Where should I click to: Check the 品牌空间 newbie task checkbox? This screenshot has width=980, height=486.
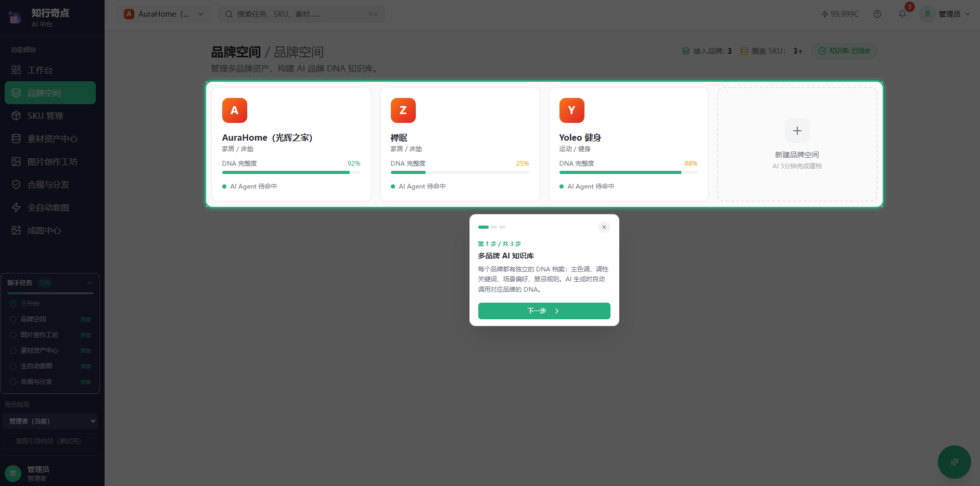(x=13, y=319)
